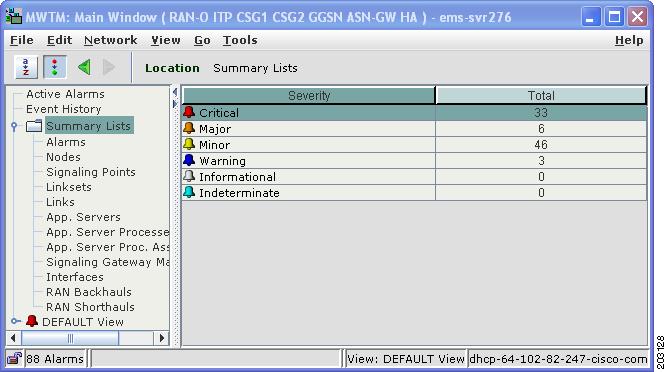Select RAN Backhauls in the tree

pos(89,292)
